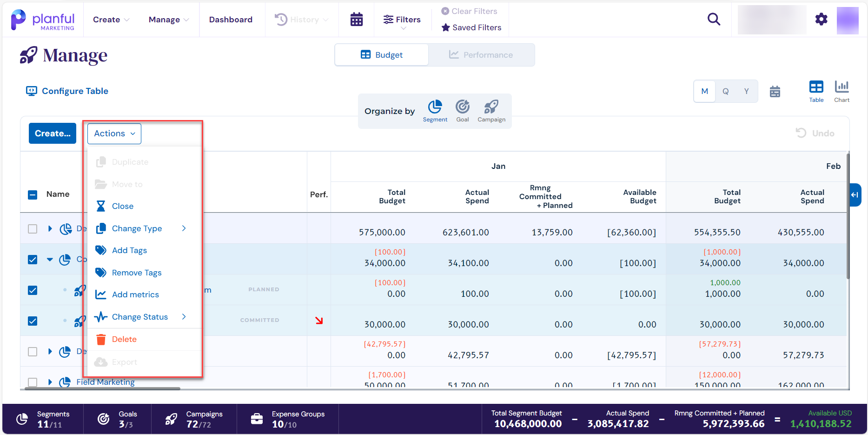
Task: Check the first segment row checkbox
Action: click(33, 229)
